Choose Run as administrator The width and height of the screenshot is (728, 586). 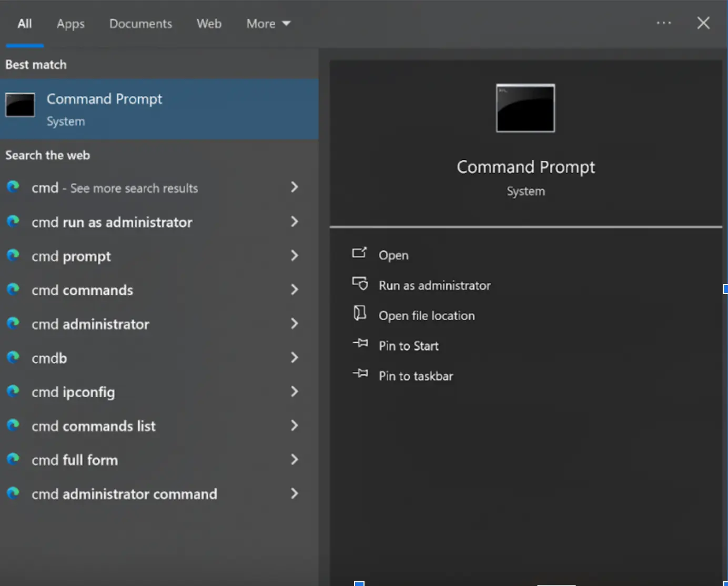tap(434, 286)
